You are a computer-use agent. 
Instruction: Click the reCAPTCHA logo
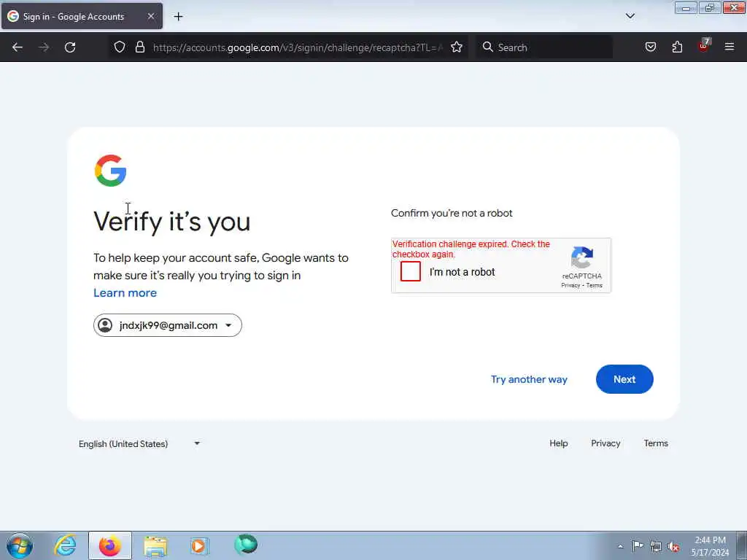581,257
